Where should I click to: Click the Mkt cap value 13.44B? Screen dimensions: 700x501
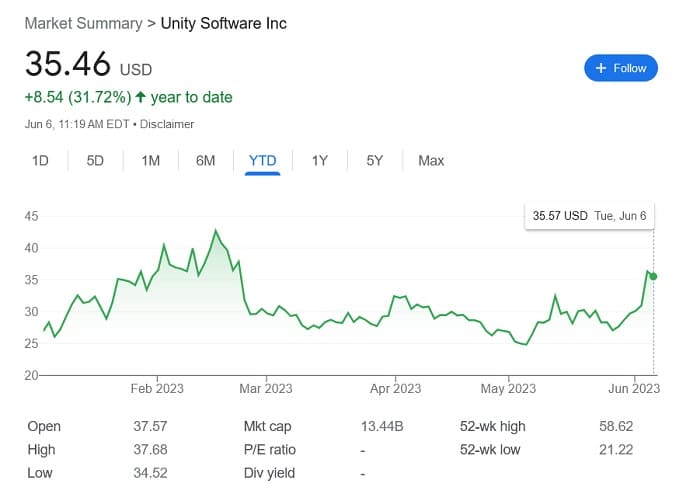tap(382, 426)
